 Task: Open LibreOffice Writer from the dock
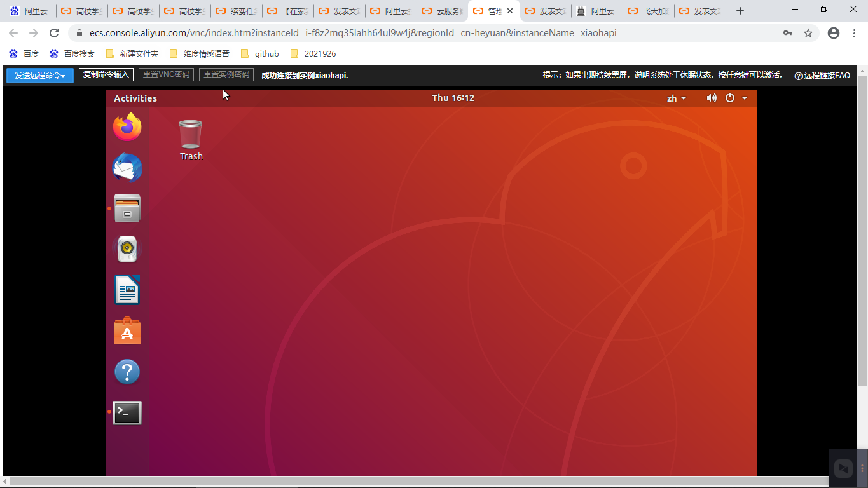click(127, 290)
